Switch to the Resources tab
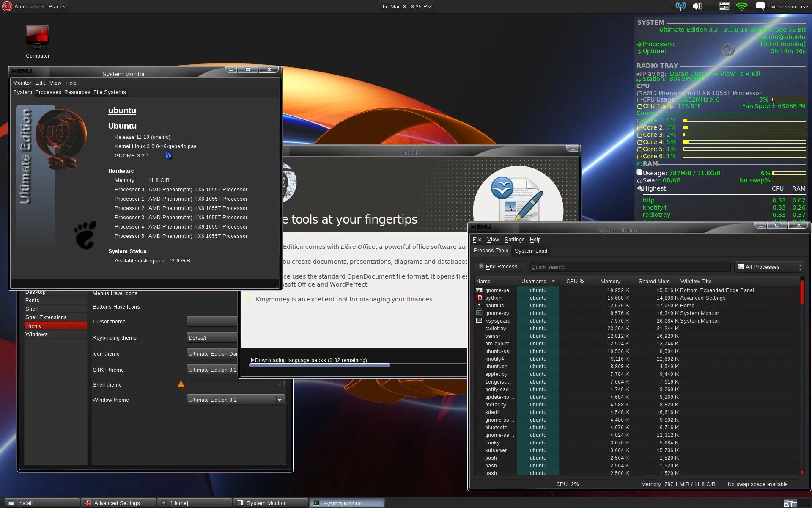The height and width of the screenshot is (508, 812). (x=77, y=92)
